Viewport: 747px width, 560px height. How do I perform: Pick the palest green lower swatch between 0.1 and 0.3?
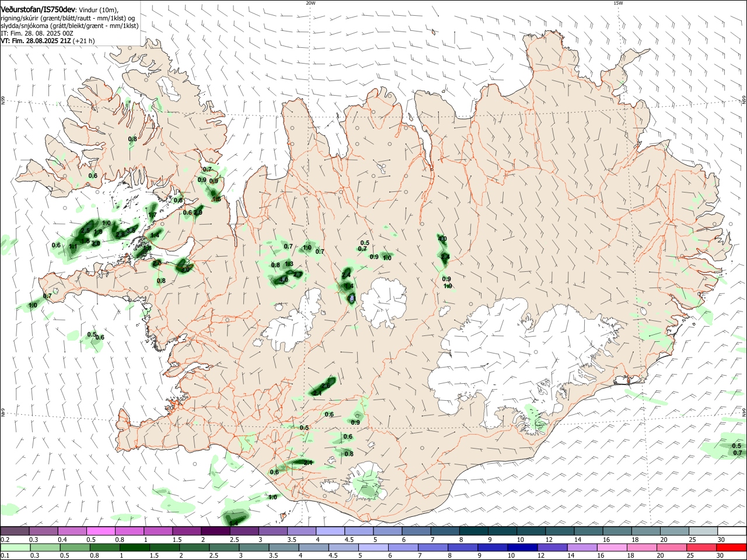pyautogui.click(x=15, y=547)
